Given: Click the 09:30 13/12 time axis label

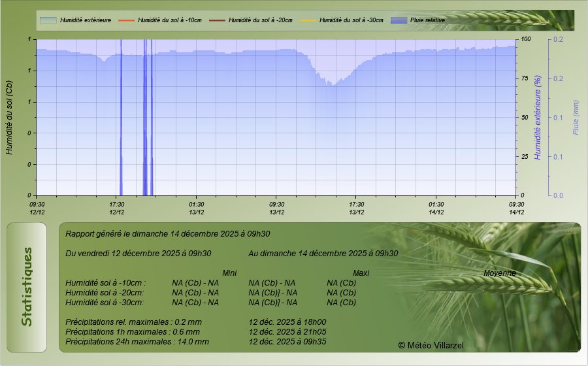Looking at the screenshot, I should 277,208.
